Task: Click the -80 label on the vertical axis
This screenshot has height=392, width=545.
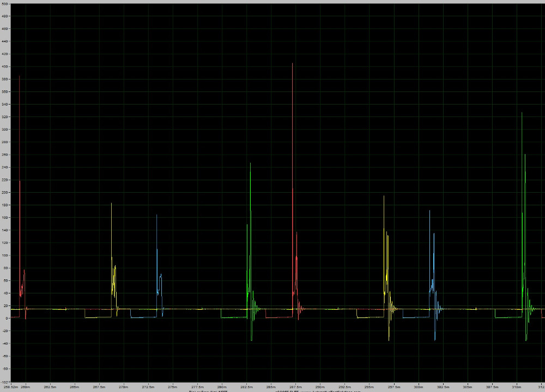Action: 4,369
